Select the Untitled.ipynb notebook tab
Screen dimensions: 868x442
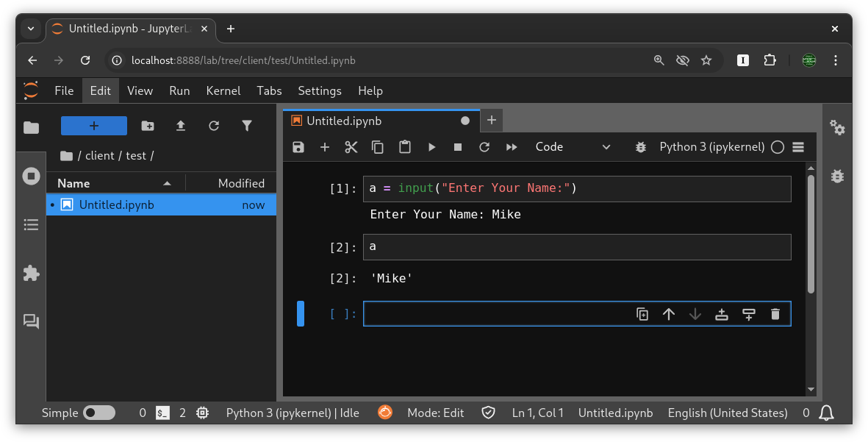(x=382, y=121)
